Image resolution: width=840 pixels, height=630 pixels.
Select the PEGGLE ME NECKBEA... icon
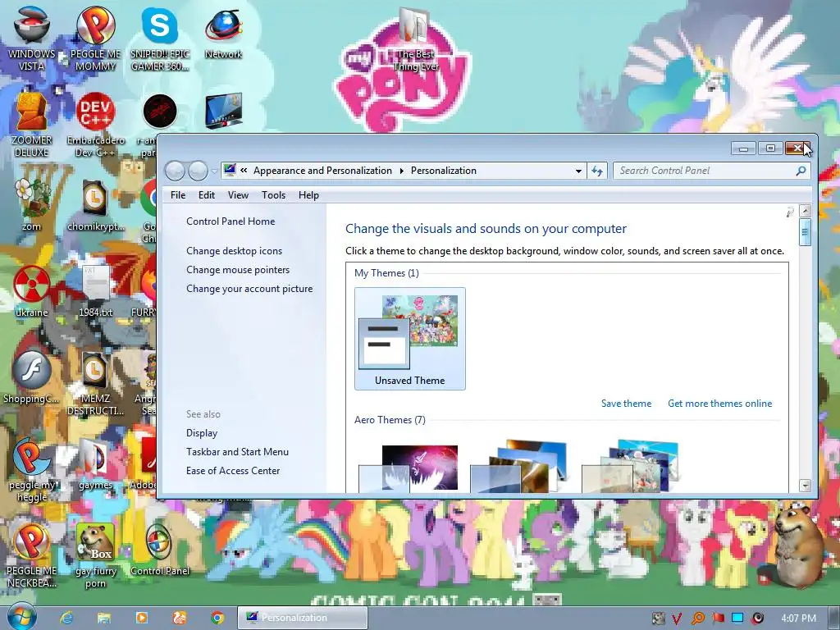[31, 555]
